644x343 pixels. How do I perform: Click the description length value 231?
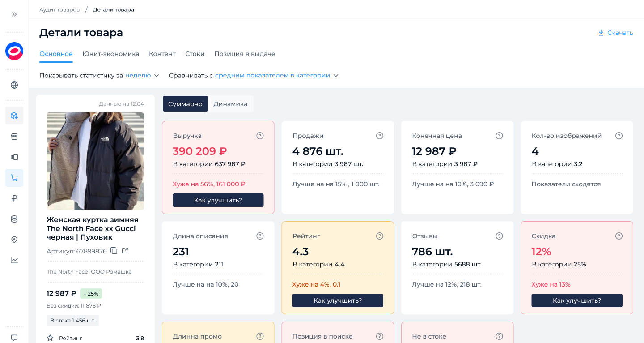pyautogui.click(x=181, y=252)
